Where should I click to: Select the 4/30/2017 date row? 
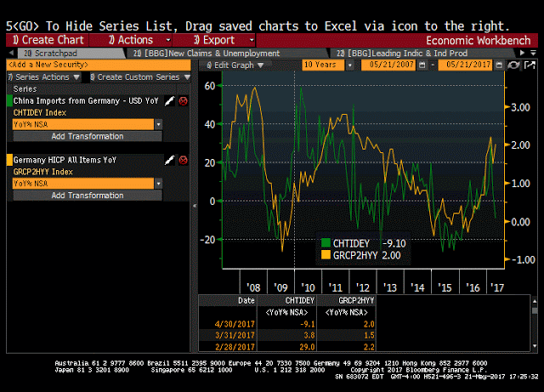click(287, 324)
